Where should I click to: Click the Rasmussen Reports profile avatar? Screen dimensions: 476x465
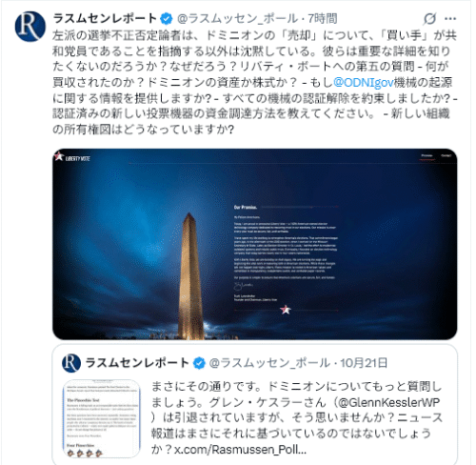30,27
